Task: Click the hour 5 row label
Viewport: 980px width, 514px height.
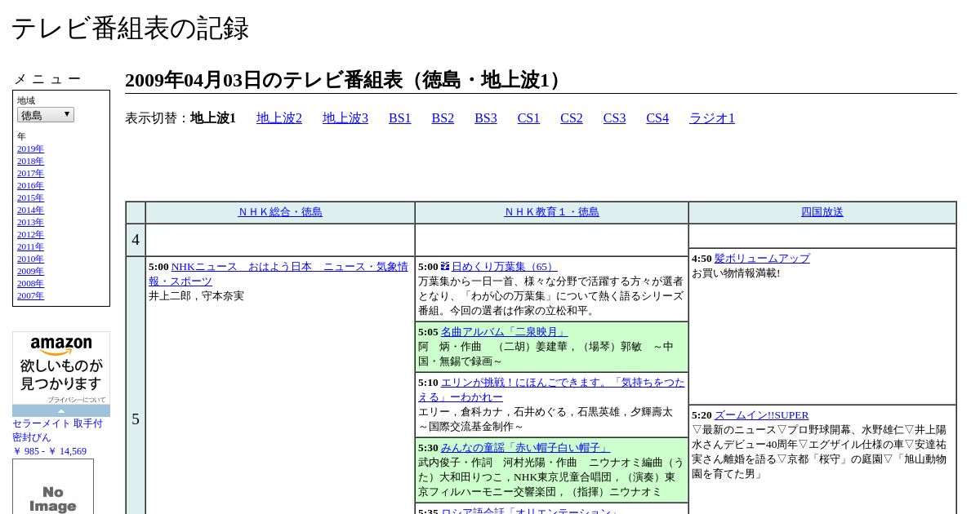Action: [136, 419]
